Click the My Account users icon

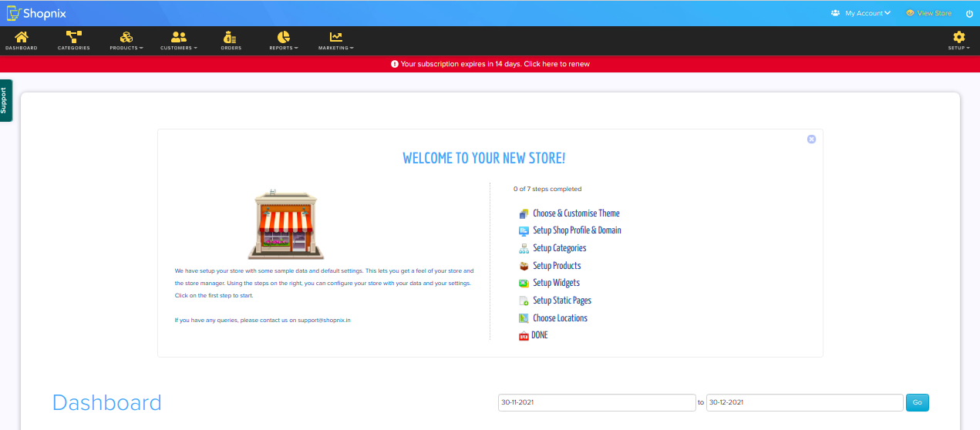pyautogui.click(x=835, y=13)
